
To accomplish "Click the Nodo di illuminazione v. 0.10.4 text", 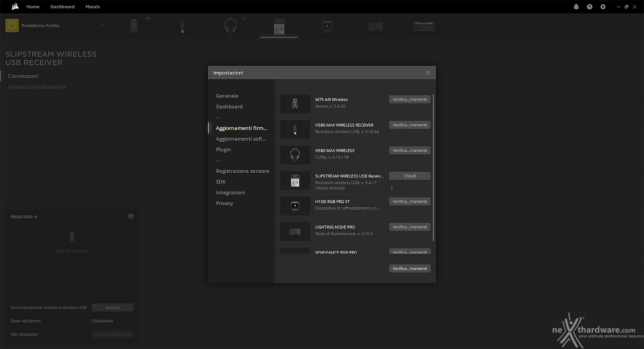I will click(x=344, y=234).
